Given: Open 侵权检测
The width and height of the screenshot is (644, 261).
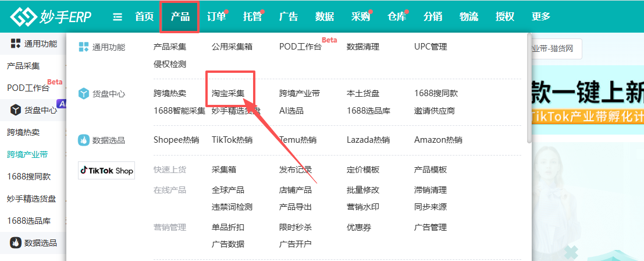Looking at the screenshot, I should (x=170, y=64).
